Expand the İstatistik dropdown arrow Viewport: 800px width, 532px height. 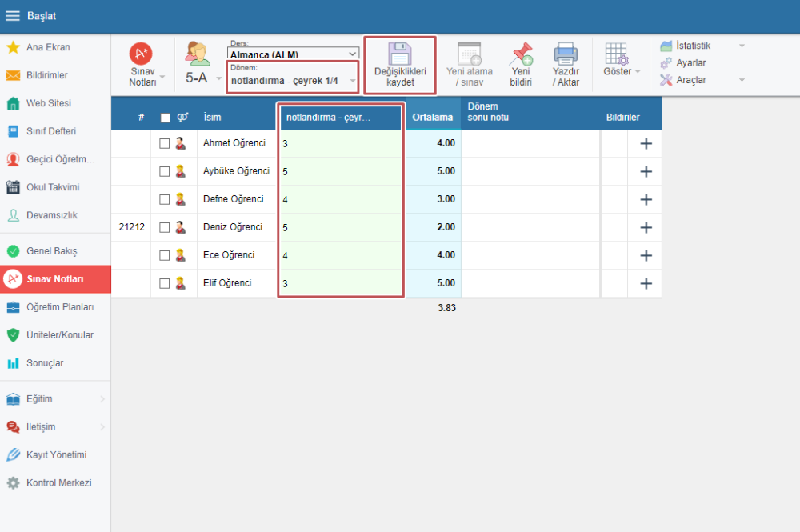pyautogui.click(x=742, y=46)
